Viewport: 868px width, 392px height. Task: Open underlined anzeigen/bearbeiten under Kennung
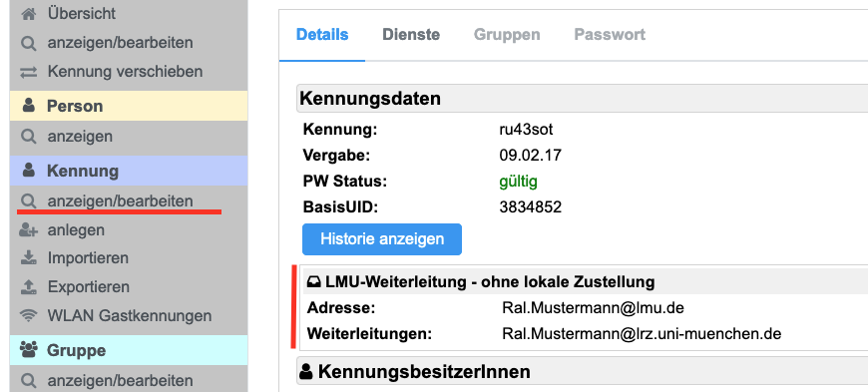pos(120,200)
